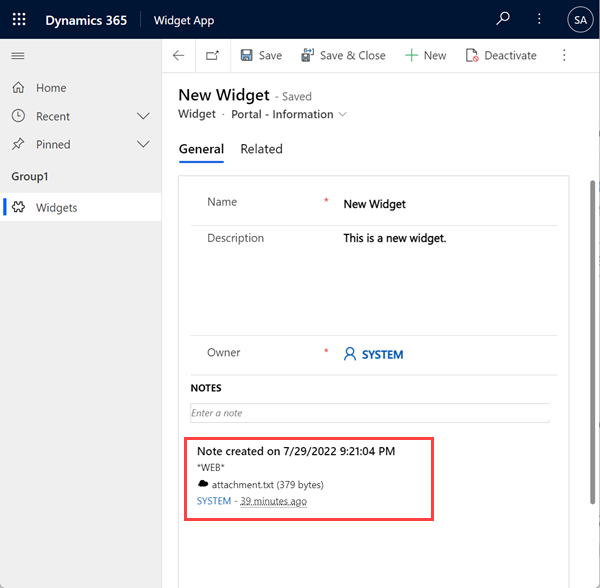Click the Widget App name
The width and height of the screenshot is (600, 588).
(x=184, y=20)
